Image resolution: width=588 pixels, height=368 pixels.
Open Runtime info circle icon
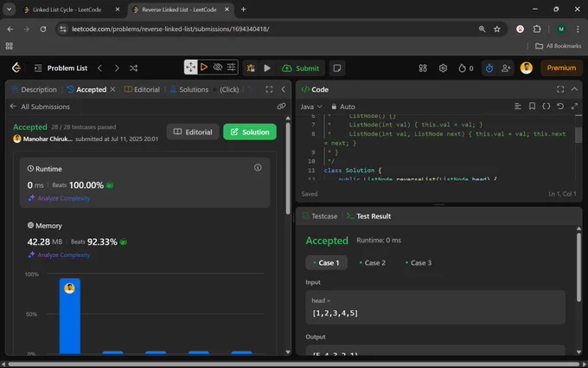[x=258, y=168]
